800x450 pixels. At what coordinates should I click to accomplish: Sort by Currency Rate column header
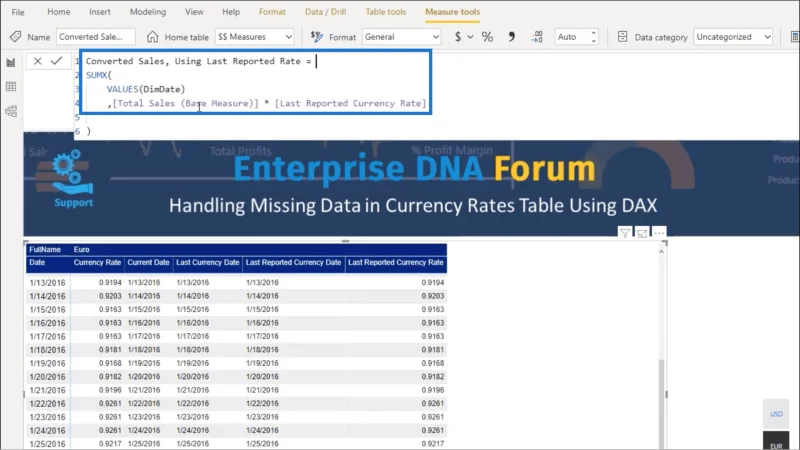coord(97,262)
